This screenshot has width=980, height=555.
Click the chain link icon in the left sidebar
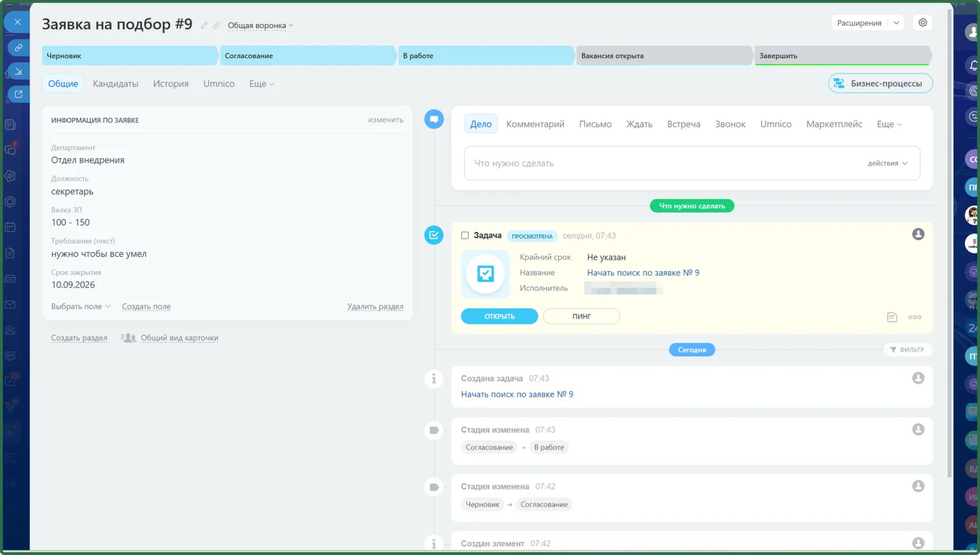[19, 47]
